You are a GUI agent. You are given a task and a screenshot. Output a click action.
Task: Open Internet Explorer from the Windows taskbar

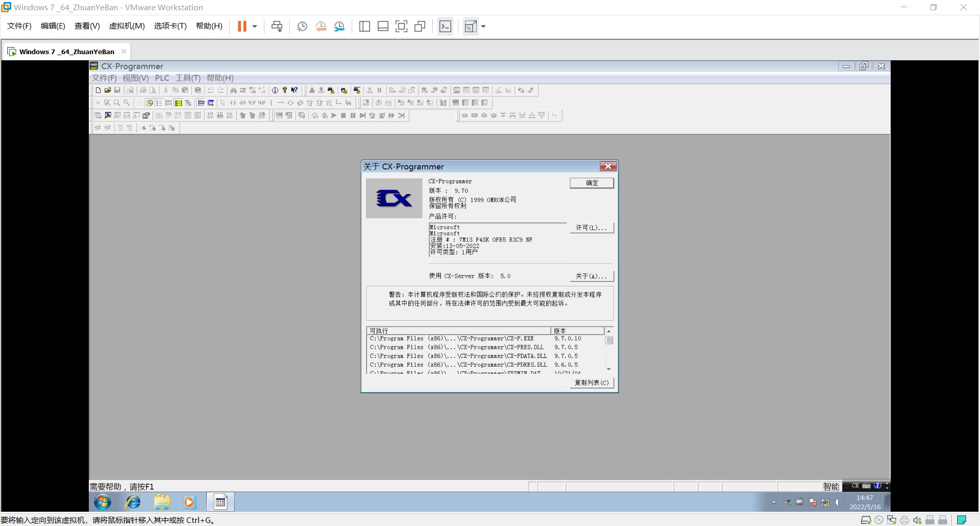(133, 503)
